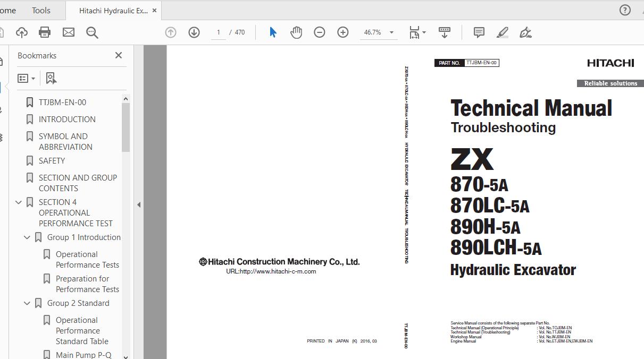Select the arrow selection tool
The width and height of the screenshot is (644, 359).
(x=273, y=32)
